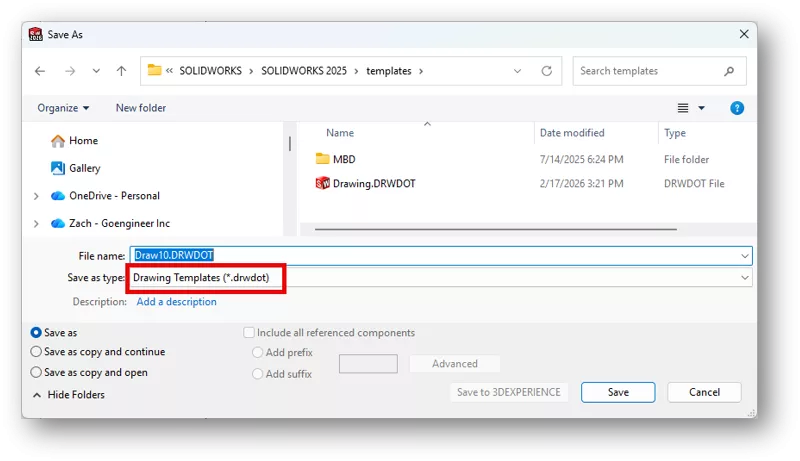Viewport: 800px width, 461px height.
Task: Open Save as type combo box
Action: [x=440, y=277]
